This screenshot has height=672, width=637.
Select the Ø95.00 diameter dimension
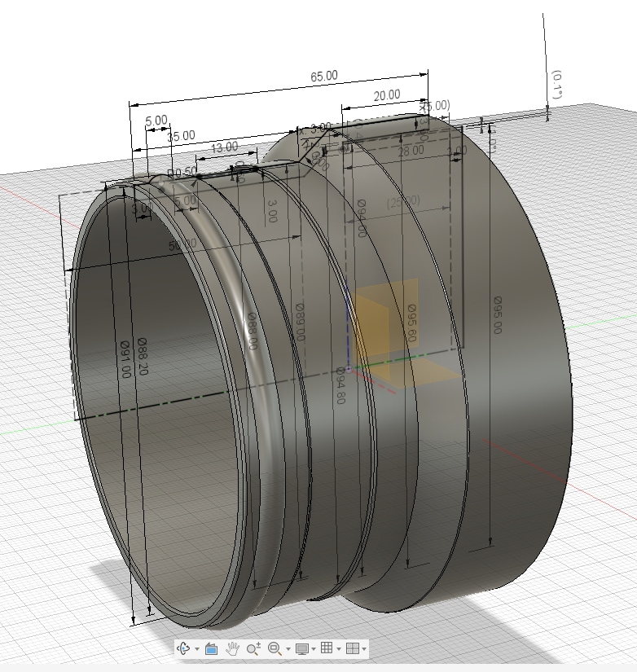pos(497,315)
